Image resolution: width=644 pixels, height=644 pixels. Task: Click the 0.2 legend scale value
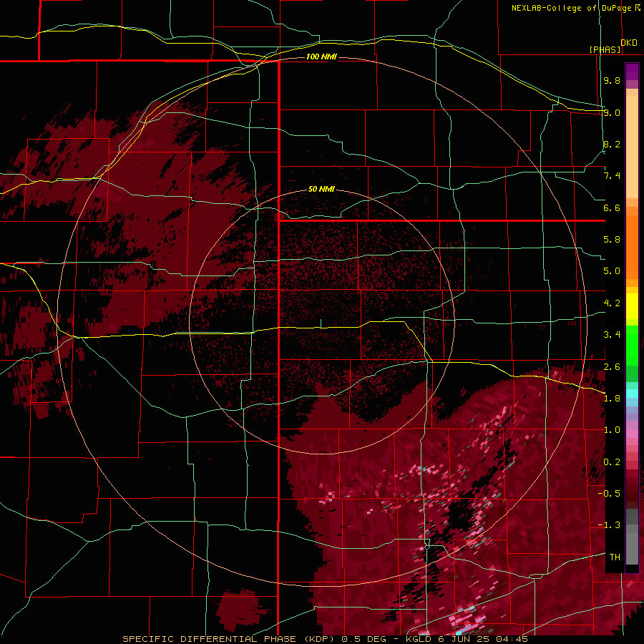[612, 462]
